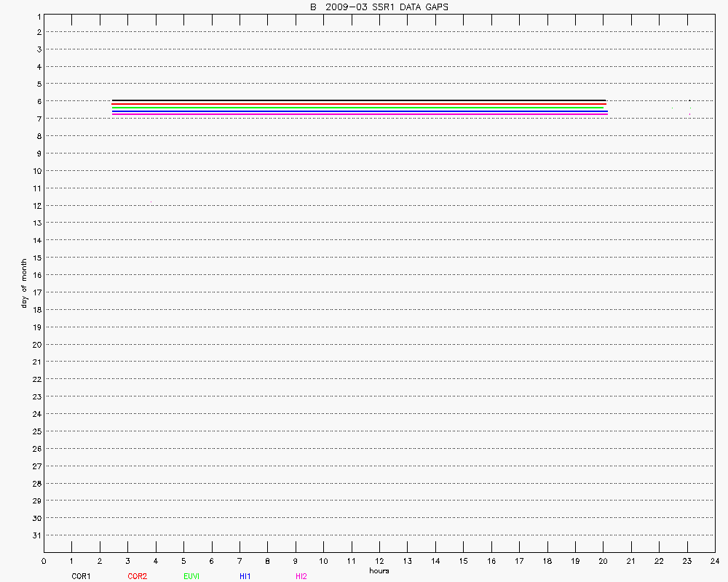This screenshot has width=728, height=582.
Task: Click hour 20 tick label on x-axis
Action: [x=603, y=561]
